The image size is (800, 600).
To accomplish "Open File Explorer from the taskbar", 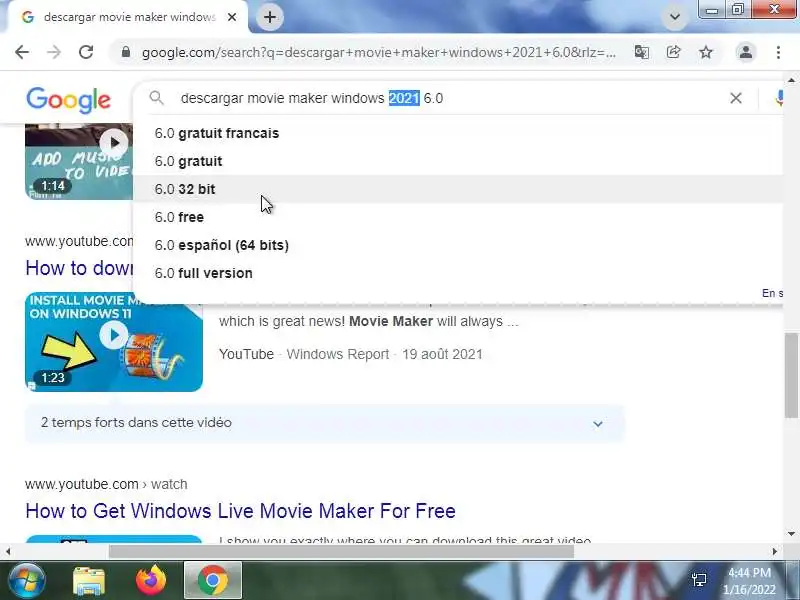I will pos(89,581).
